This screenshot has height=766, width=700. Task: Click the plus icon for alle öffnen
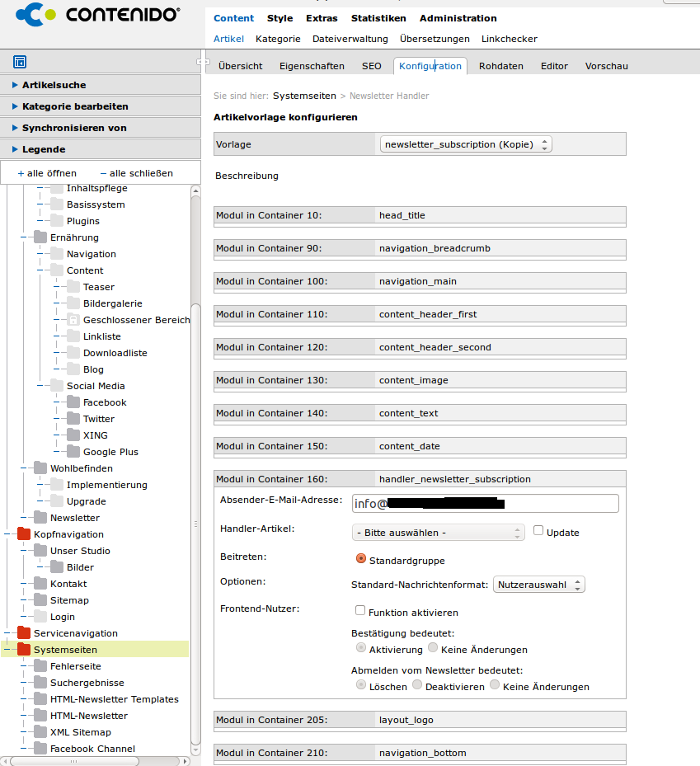click(x=21, y=173)
